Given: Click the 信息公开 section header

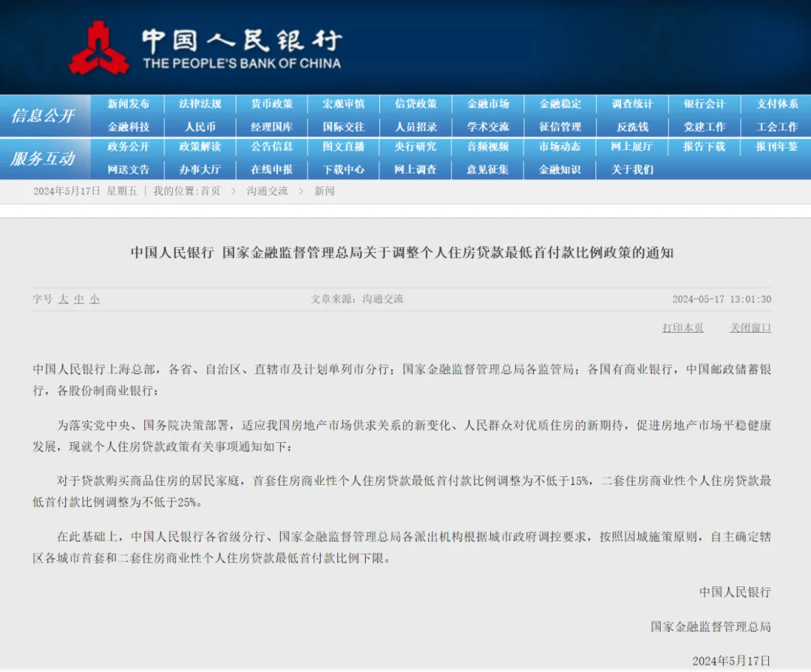Looking at the screenshot, I should click(44, 116).
